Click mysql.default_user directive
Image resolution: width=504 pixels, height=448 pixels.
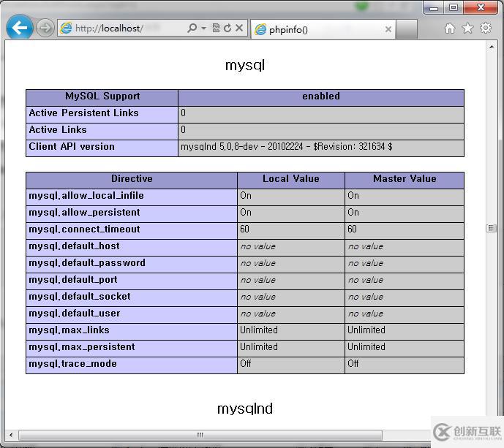click(75, 313)
